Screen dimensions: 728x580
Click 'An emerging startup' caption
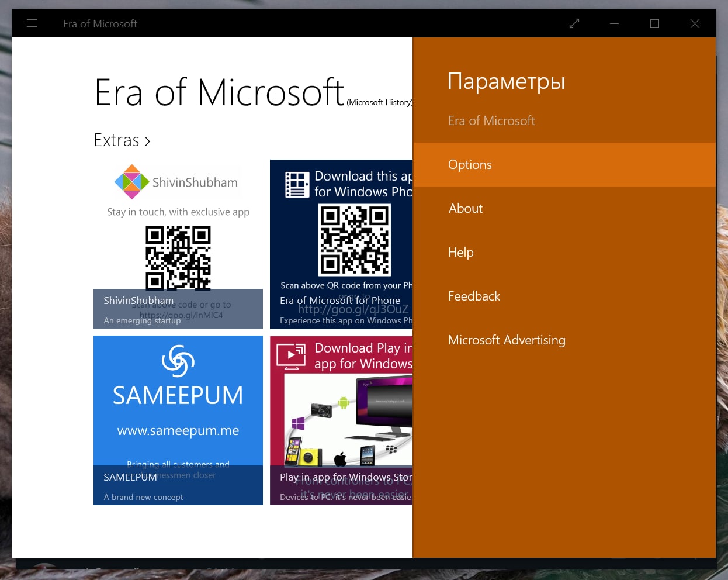tap(142, 320)
